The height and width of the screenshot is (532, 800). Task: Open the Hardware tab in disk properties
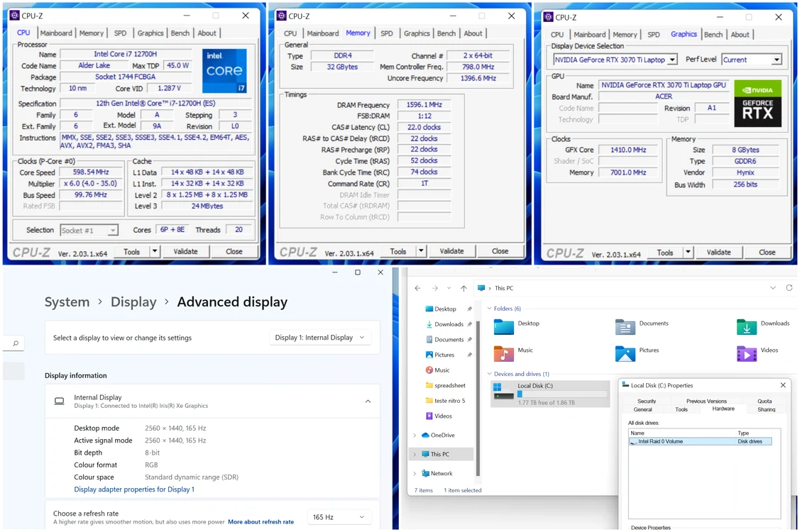[723, 409]
